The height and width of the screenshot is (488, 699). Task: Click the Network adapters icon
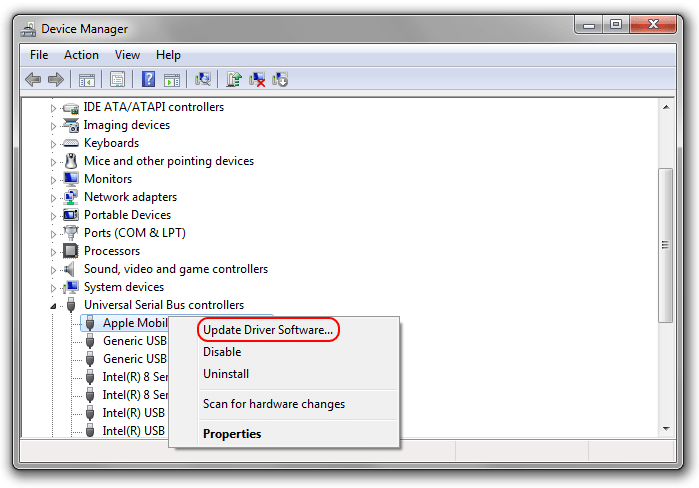[71, 197]
